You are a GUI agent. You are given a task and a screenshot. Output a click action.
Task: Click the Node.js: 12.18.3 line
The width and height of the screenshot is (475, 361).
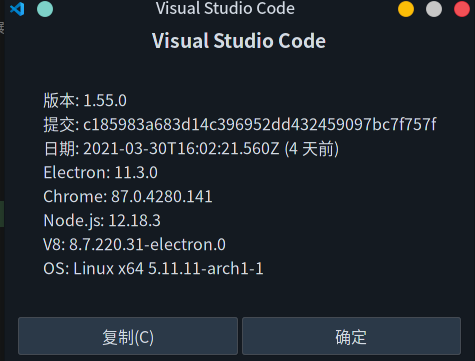[102, 221]
